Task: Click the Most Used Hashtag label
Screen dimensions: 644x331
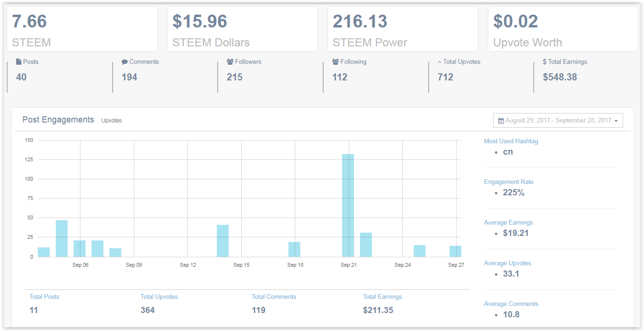Action: [511, 141]
